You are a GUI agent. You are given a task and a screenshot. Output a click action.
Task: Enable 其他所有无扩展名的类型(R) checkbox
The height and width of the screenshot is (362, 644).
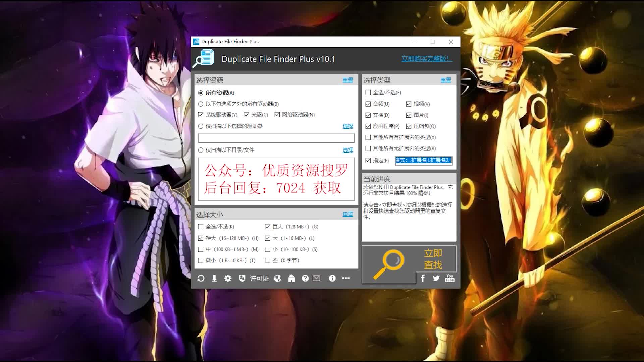click(x=368, y=148)
